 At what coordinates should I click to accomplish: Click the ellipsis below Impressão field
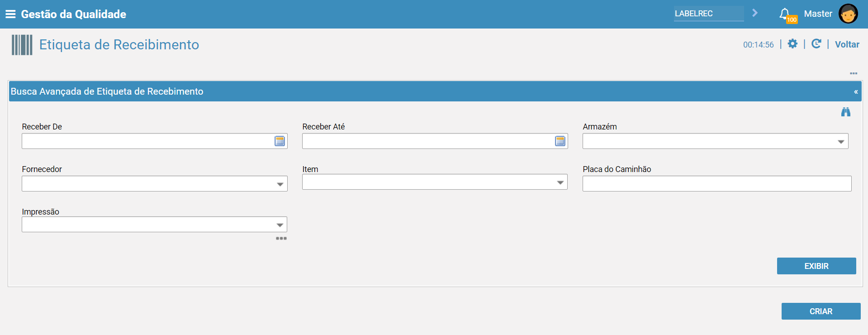(281, 239)
